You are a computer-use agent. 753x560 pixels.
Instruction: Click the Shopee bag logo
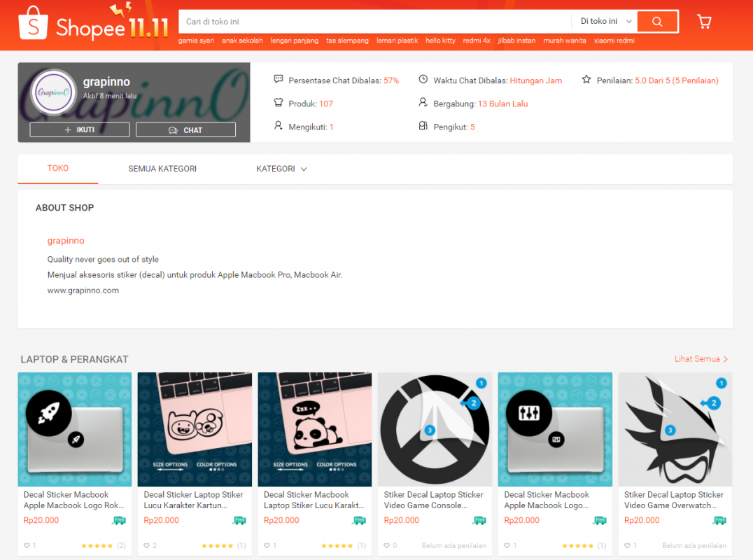coord(33,22)
